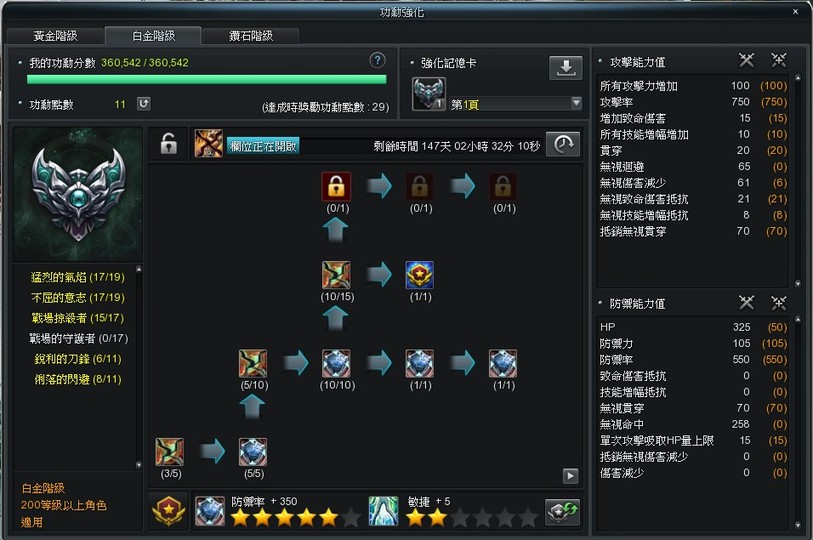This screenshot has width=813, height=540.
Task: Select 戰場的守護者 (0/17) in the list
Action: pos(78,339)
